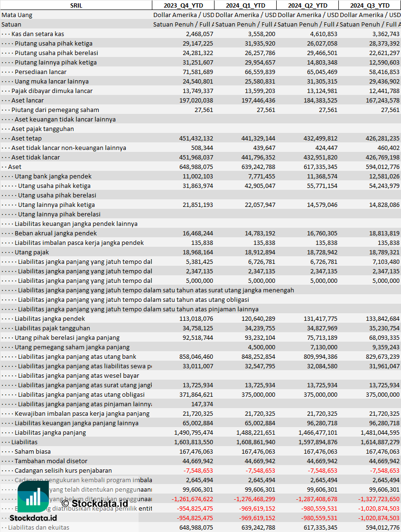Screen dimensions: 401x532
Task: Click the 2024_Q2_YTD column header
Action: [307, 5]
